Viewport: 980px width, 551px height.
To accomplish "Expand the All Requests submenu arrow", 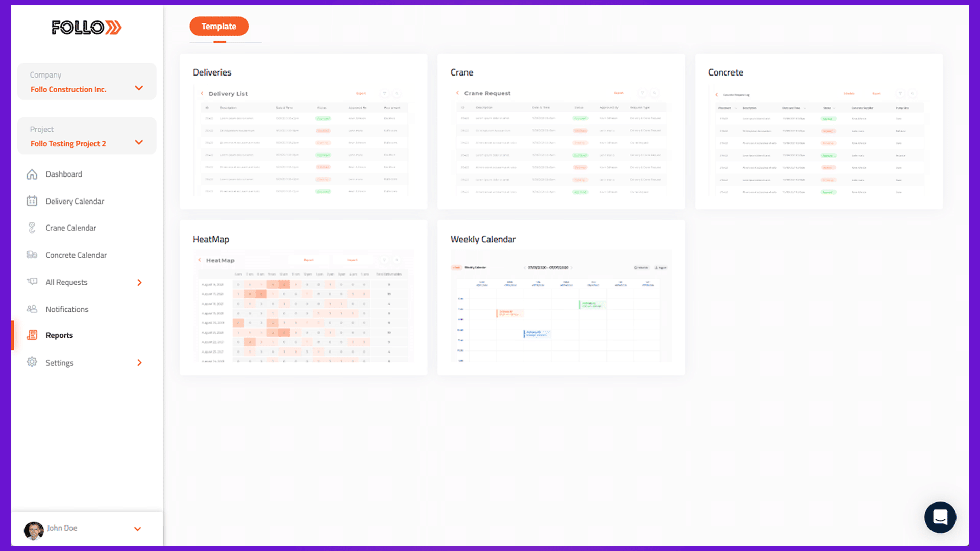I will (x=139, y=282).
